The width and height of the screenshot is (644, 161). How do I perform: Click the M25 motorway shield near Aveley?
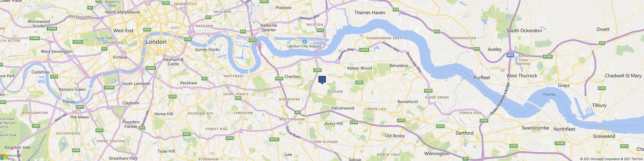pyautogui.click(x=510, y=55)
